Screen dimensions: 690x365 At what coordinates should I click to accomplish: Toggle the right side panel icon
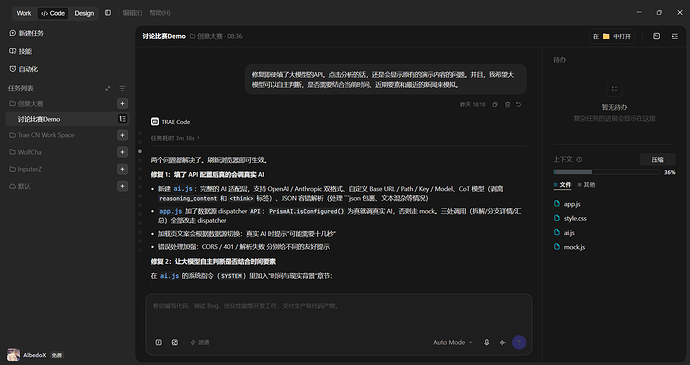675,36
